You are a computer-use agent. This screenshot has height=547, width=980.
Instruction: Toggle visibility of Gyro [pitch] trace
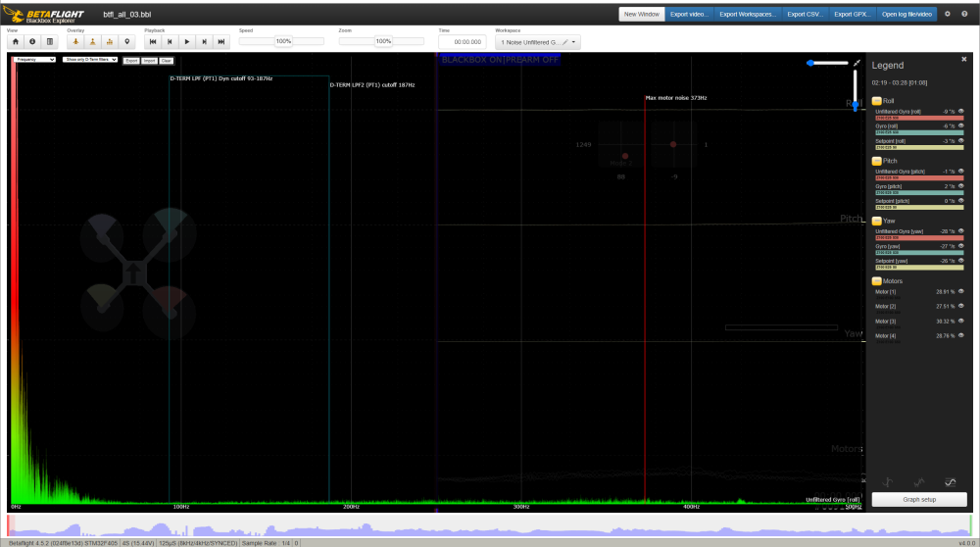[x=961, y=186]
